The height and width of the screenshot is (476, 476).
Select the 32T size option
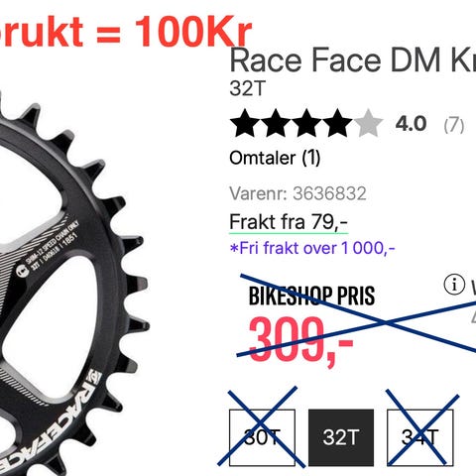(x=341, y=437)
